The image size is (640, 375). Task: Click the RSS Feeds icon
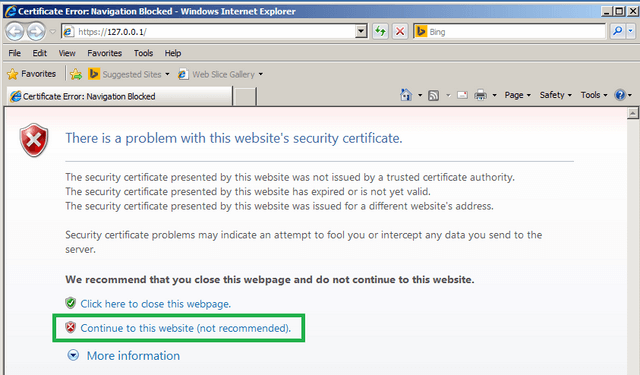[433, 95]
